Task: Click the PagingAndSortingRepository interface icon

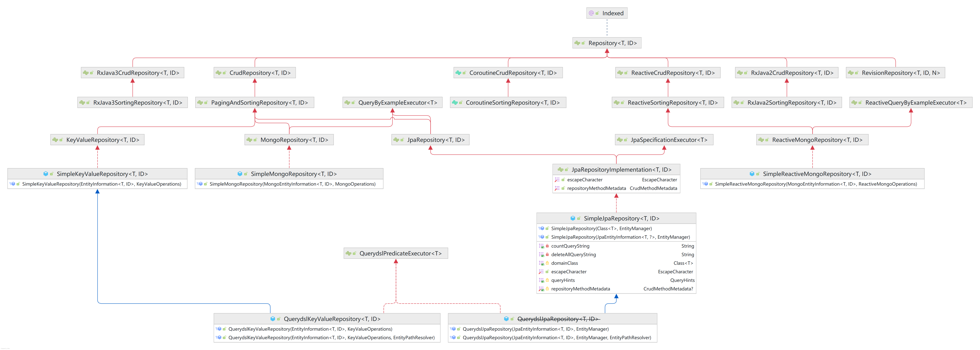Action: coord(200,102)
